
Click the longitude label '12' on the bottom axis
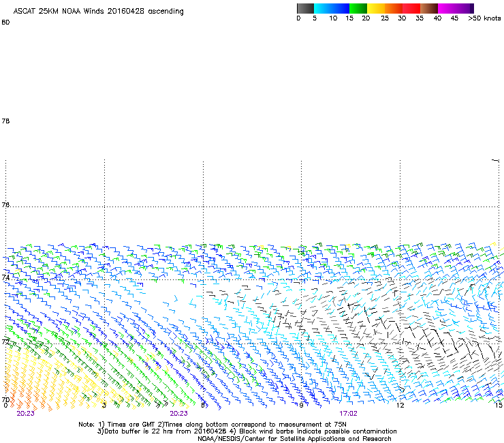[x=400, y=406]
